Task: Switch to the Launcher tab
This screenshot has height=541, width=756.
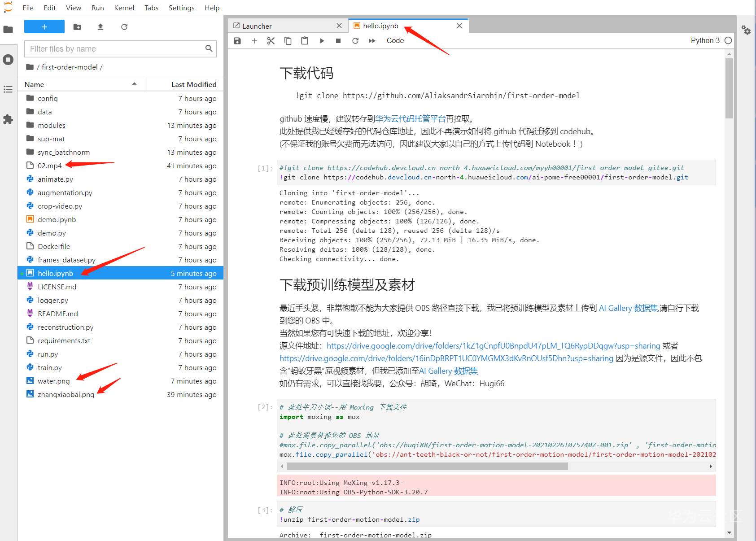Action: click(x=288, y=26)
